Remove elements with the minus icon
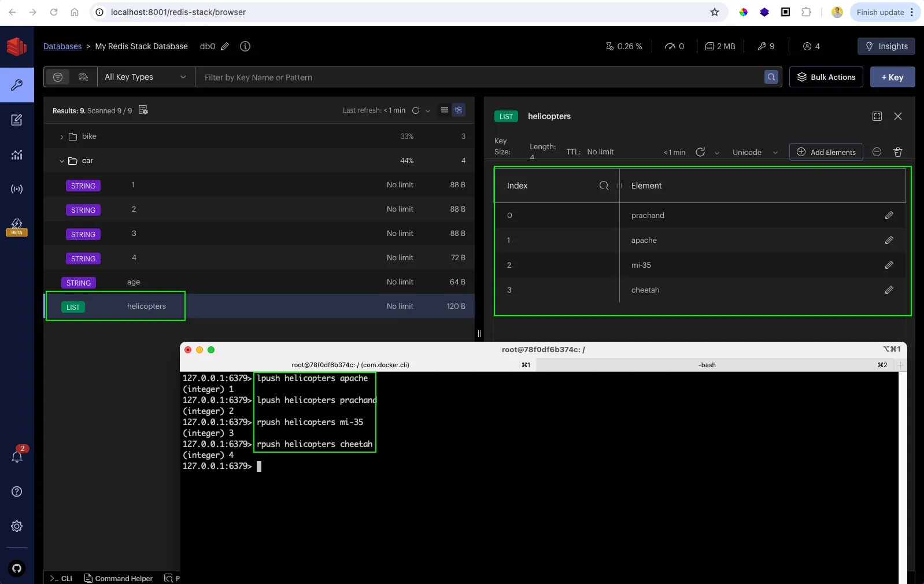This screenshot has width=924, height=584. point(877,152)
